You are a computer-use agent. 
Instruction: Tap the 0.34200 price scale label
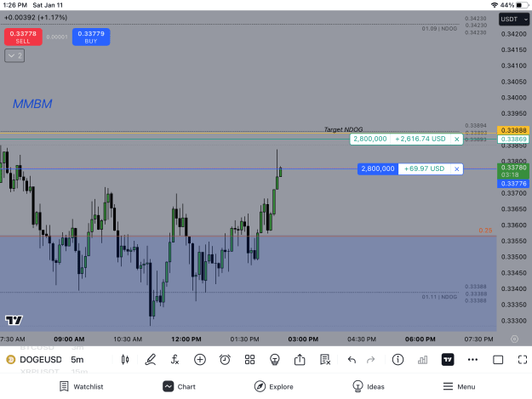[x=513, y=34]
